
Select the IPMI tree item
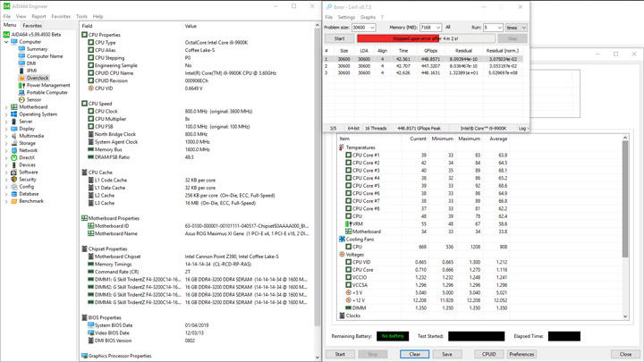coord(31,71)
